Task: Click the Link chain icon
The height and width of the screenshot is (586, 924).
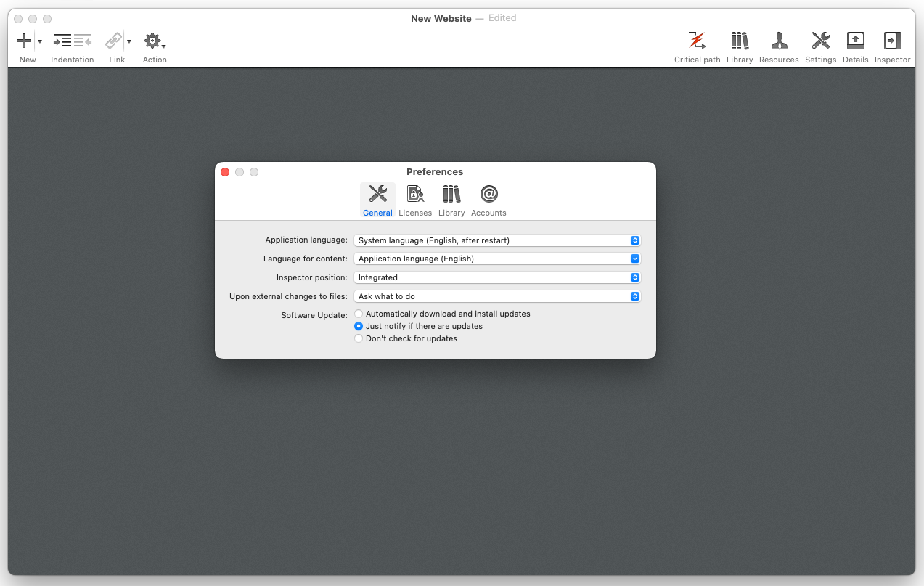Action: (x=113, y=41)
